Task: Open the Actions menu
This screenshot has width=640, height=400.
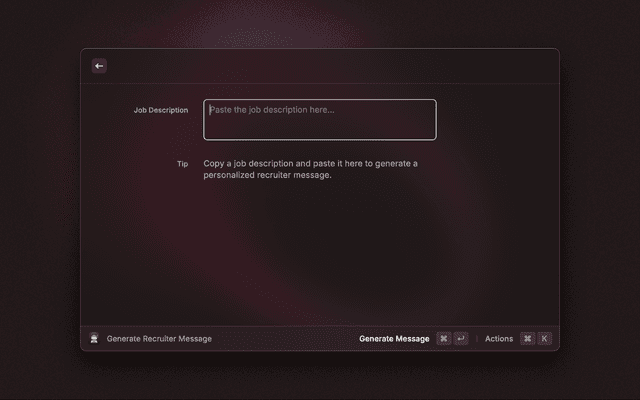Action: [499, 339]
